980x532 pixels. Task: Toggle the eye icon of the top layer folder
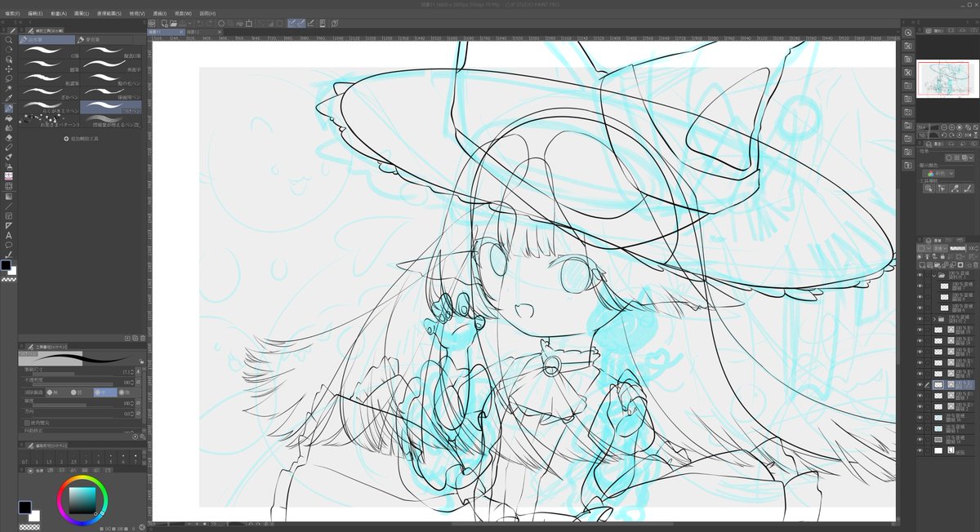920,275
